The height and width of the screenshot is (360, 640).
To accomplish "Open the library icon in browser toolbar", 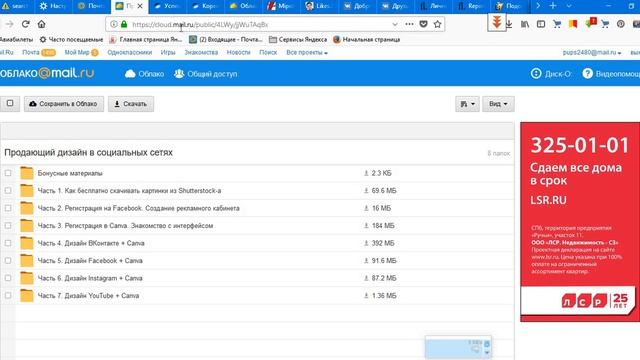I will (x=525, y=24).
